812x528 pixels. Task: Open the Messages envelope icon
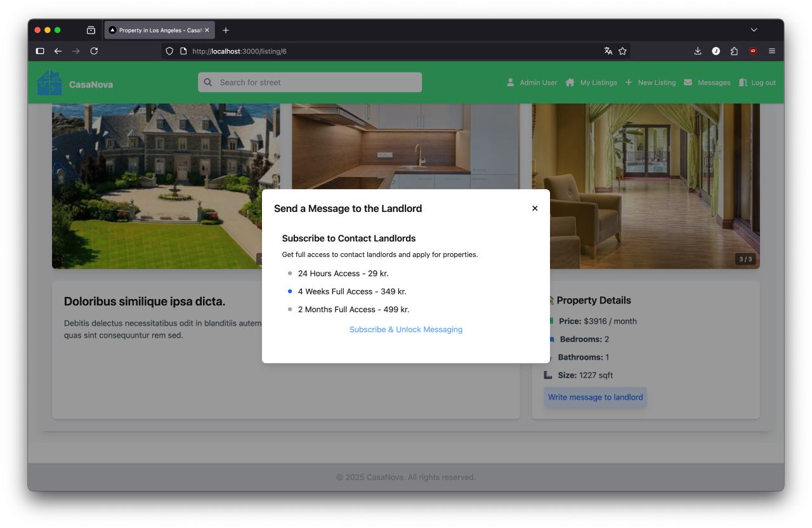(x=688, y=82)
